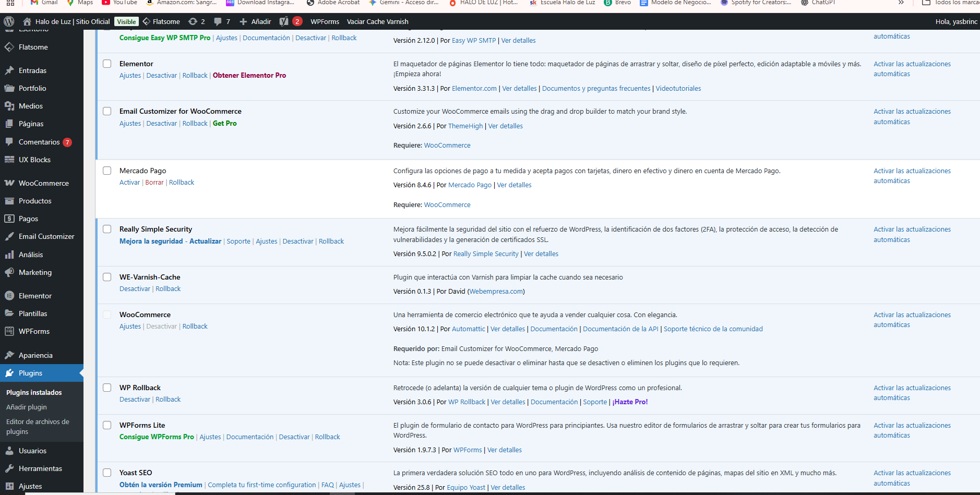Image resolution: width=980 pixels, height=495 pixels.
Task: Deactivate the WE-Varnish-Cache plugin
Action: [135, 289]
